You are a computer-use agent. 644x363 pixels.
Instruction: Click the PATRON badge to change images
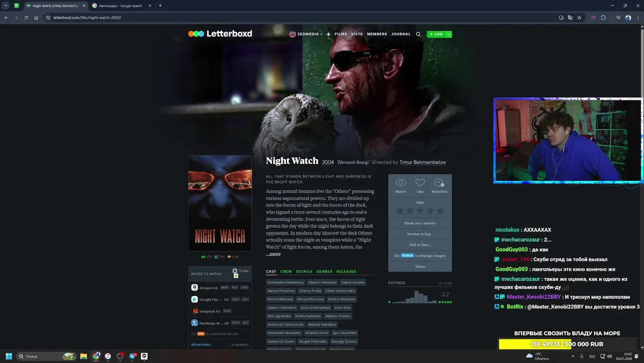pos(407,256)
